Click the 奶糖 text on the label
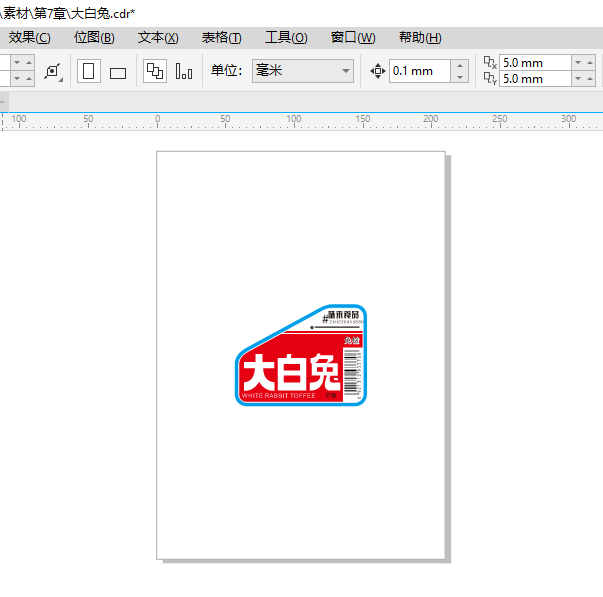Image resolution: width=603 pixels, height=597 pixels. [331, 396]
